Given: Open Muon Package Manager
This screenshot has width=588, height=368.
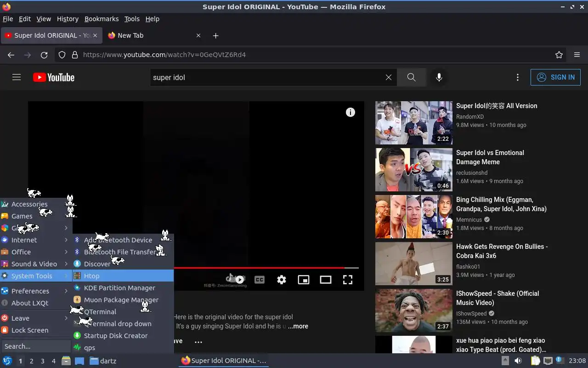Looking at the screenshot, I should (x=123, y=299).
